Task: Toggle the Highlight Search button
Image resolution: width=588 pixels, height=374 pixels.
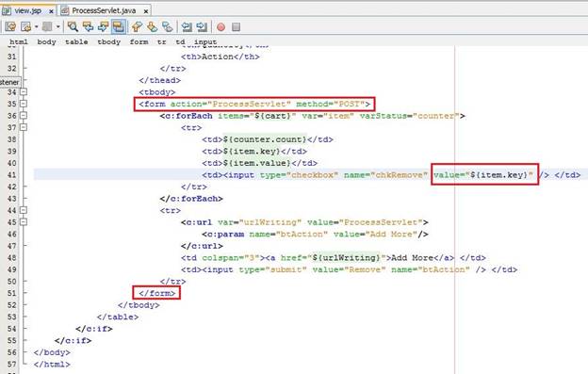Action: click(x=118, y=26)
